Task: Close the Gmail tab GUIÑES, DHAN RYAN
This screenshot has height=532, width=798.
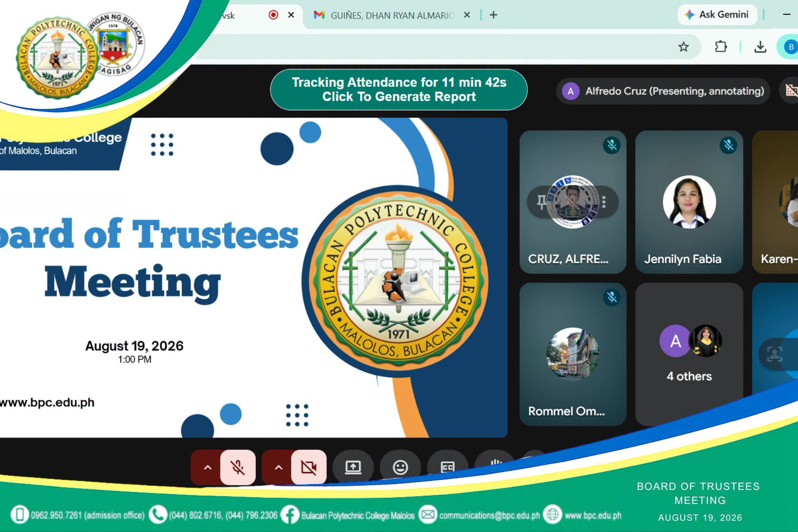Action: coord(467,15)
